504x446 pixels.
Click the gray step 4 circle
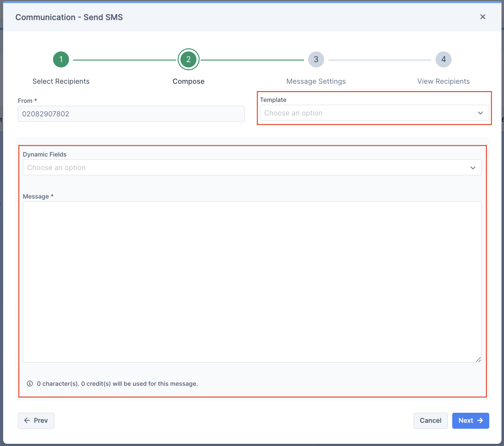coord(443,59)
